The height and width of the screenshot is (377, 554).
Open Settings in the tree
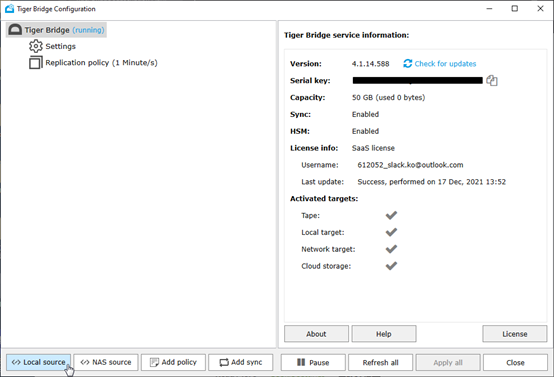point(60,46)
